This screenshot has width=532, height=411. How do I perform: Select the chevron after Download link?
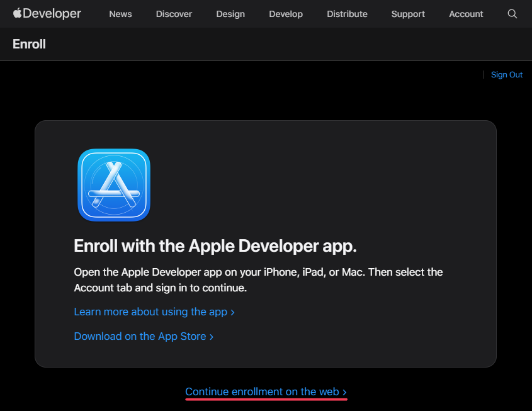click(210, 336)
